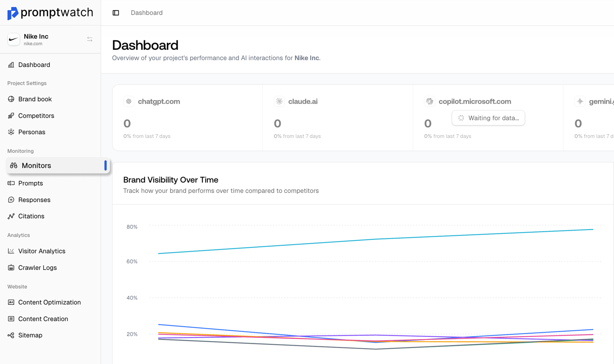614x364 pixels.
Task: Select the chatgpt.com stats card
Action: pyautogui.click(x=187, y=118)
